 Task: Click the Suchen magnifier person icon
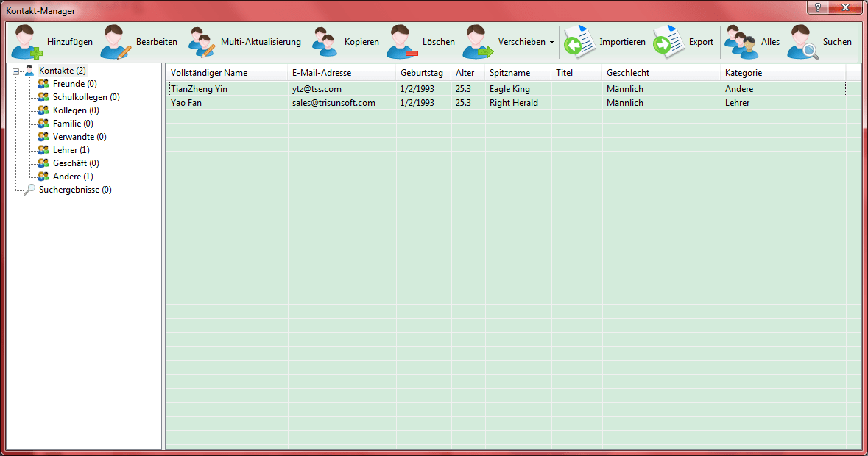coord(802,42)
